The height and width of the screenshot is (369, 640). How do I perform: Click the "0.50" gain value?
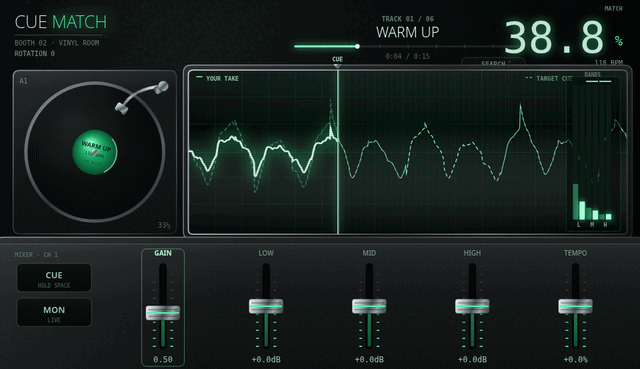(x=163, y=360)
